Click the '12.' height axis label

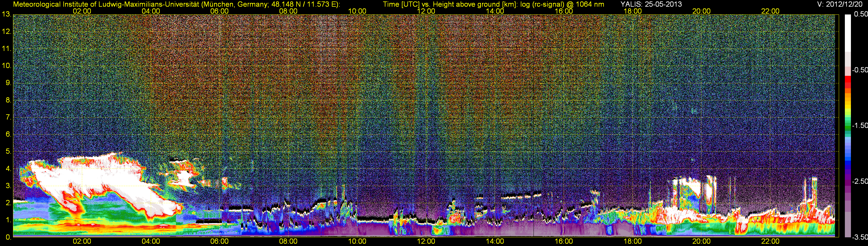(6, 31)
